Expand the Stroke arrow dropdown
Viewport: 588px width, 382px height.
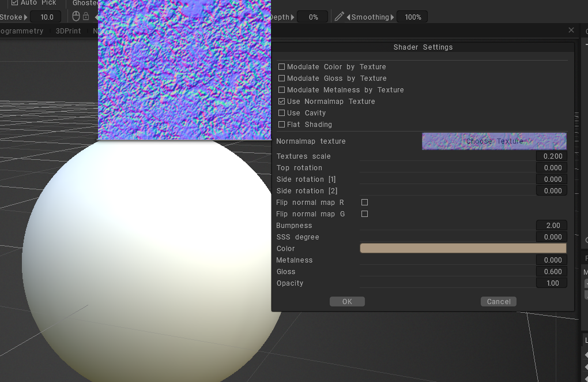(x=25, y=17)
